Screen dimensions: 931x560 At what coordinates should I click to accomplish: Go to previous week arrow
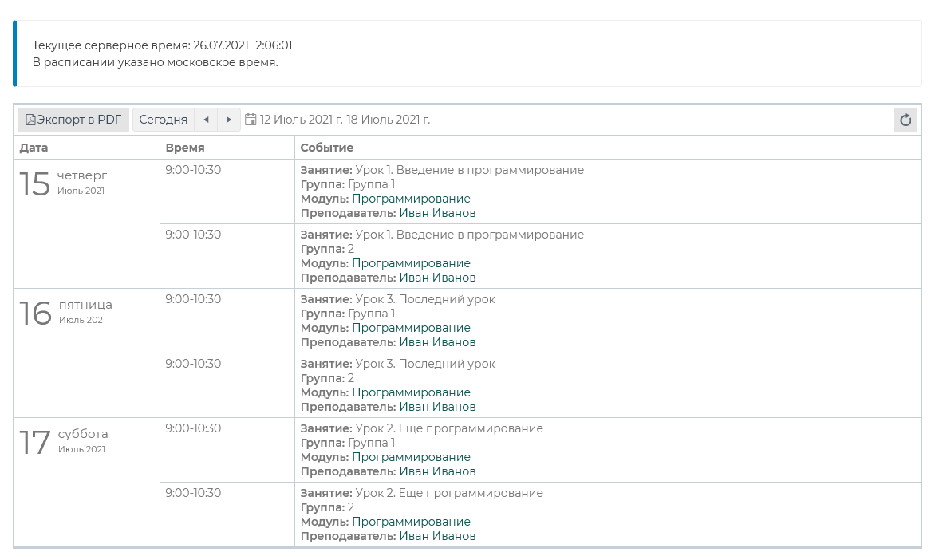coord(206,120)
